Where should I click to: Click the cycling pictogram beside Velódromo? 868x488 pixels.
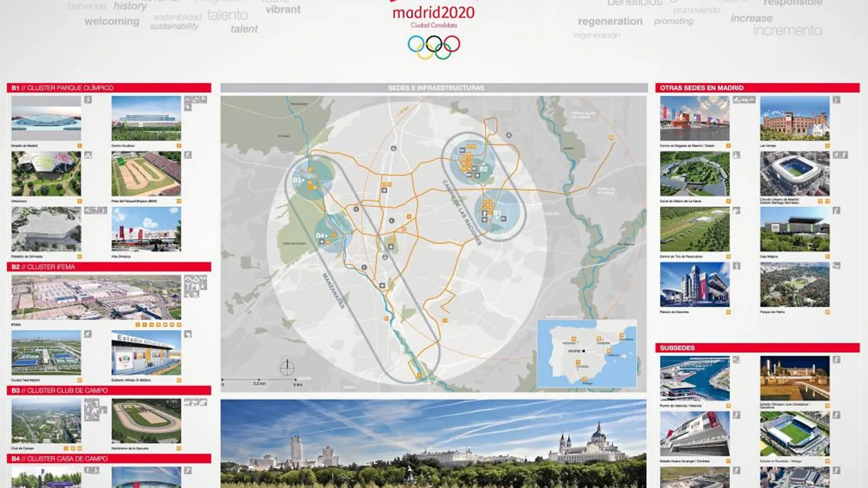pos(88,155)
